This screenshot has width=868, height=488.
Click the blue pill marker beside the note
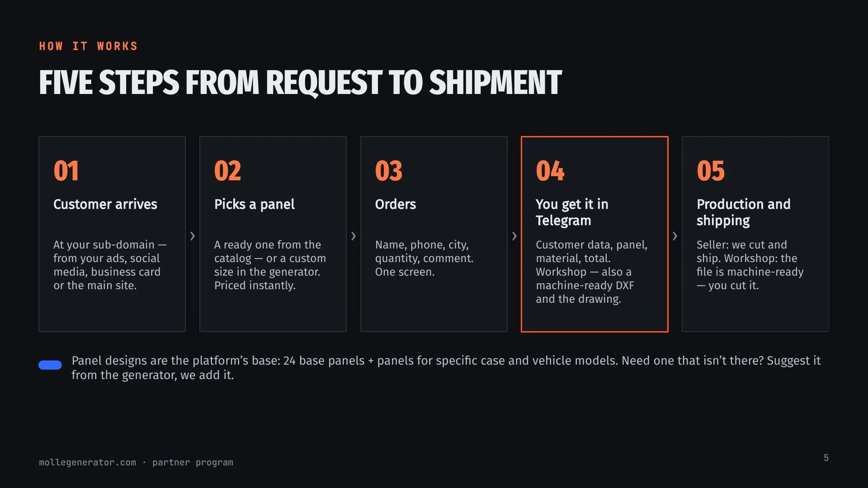tap(50, 365)
